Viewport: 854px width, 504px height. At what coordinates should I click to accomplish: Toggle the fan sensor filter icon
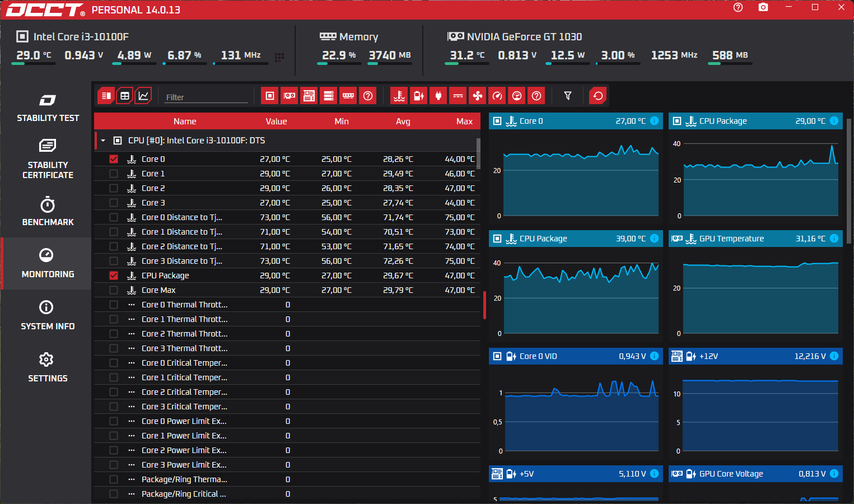pyautogui.click(x=478, y=96)
